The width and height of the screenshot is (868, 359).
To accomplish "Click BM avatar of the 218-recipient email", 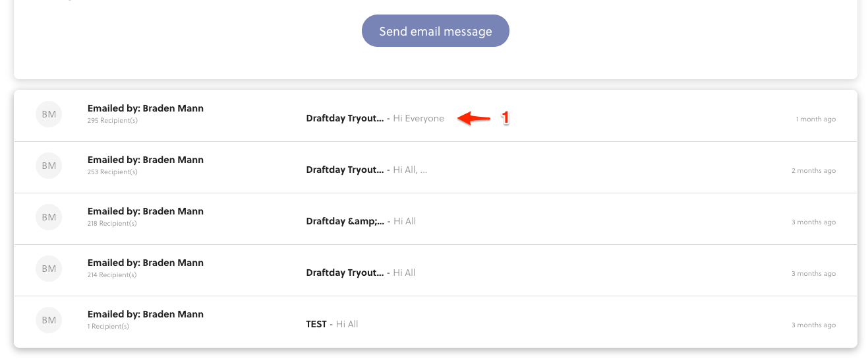I will coord(49,217).
